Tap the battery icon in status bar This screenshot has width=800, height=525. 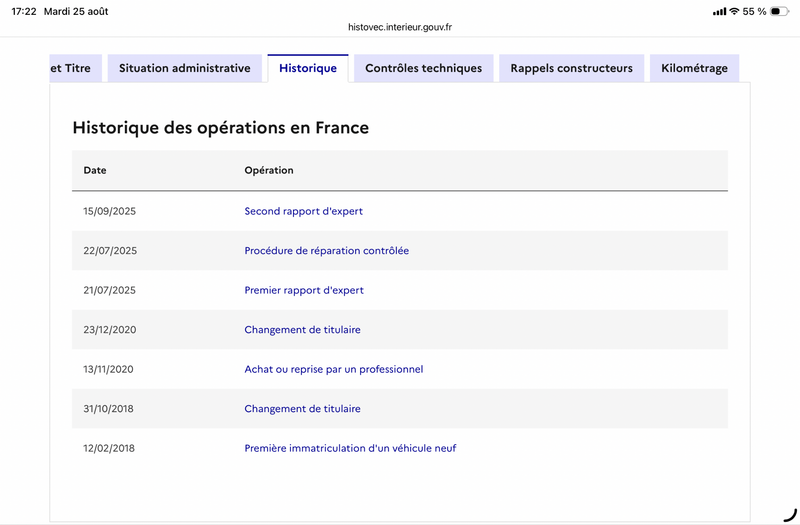tap(779, 11)
